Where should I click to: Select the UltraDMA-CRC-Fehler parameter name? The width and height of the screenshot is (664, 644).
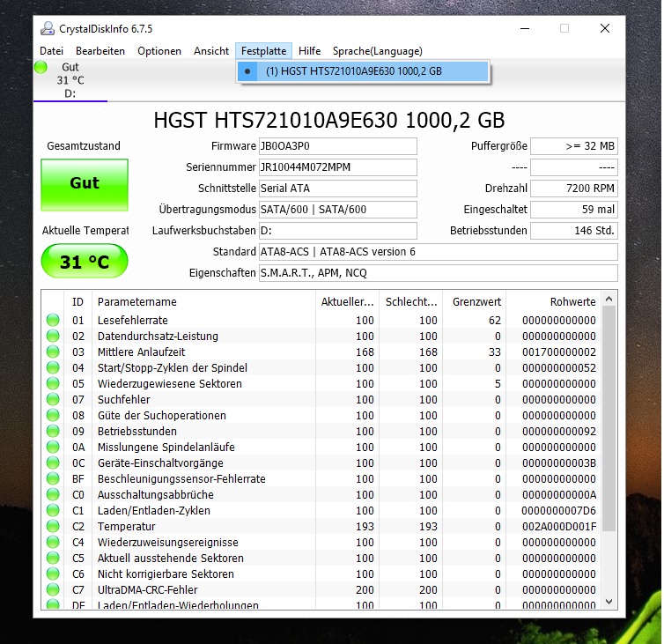click(147, 590)
